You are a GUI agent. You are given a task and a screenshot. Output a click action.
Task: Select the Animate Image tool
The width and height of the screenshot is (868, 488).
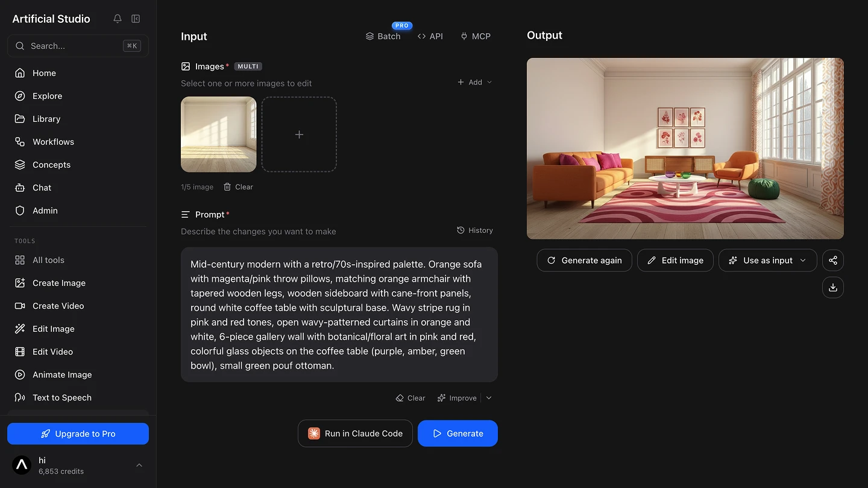(78, 375)
